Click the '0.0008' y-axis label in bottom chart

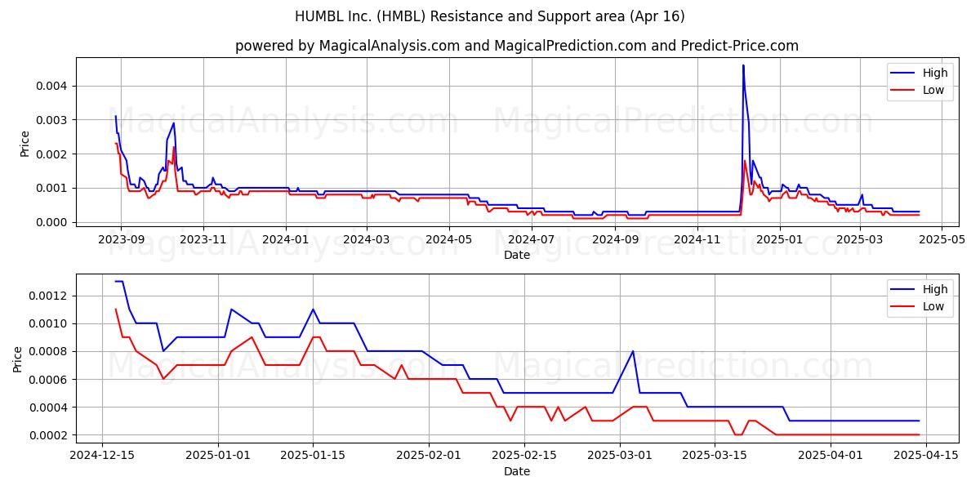tap(48, 351)
